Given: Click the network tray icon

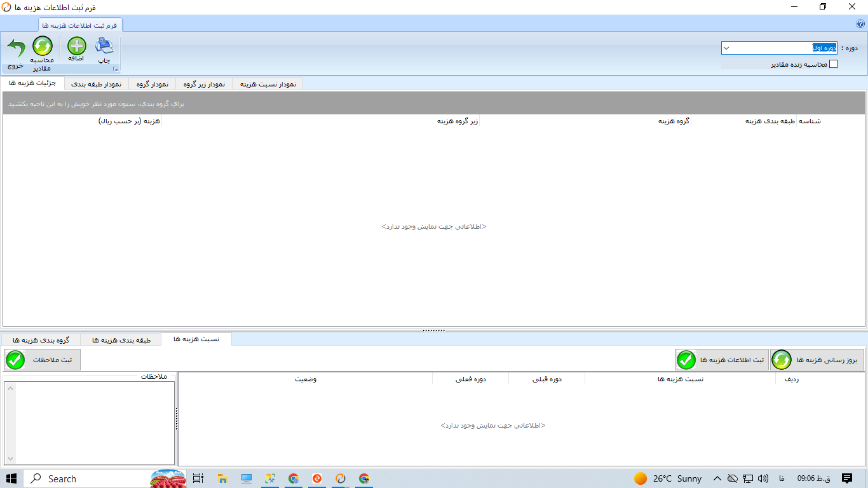Looking at the screenshot, I should [x=748, y=478].
